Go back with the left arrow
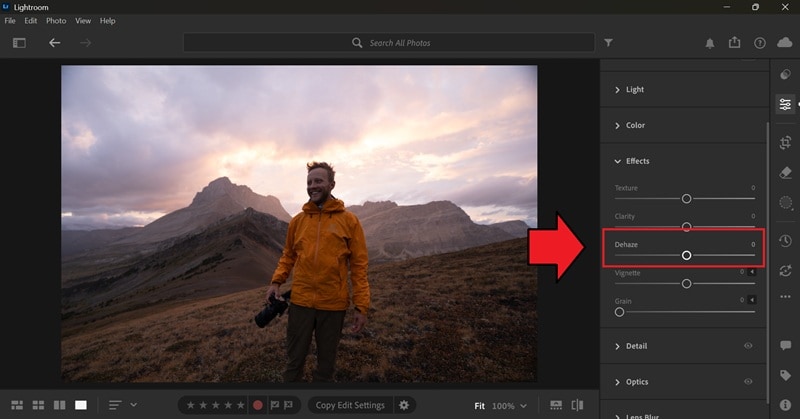Screen dimensions: 800x419 pyautogui.click(x=55, y=43)
